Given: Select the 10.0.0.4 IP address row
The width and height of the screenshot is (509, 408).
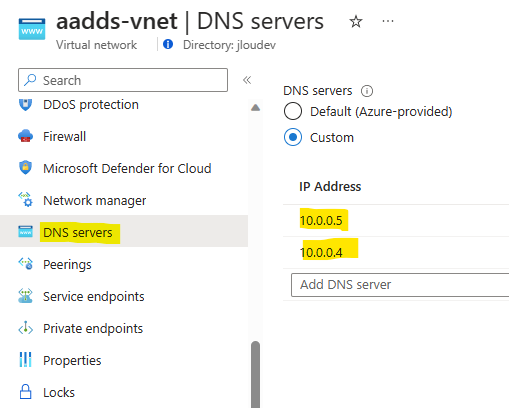Looking at the screenshot, I should [396, 252].
